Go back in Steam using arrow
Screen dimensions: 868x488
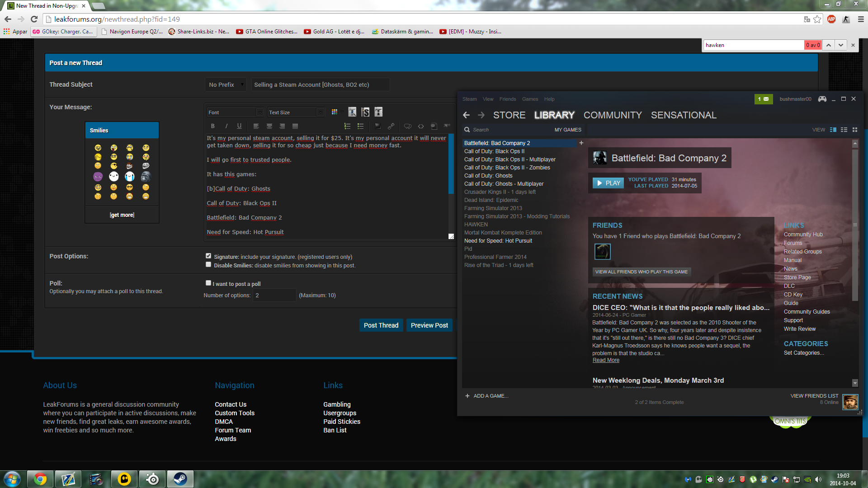coord(466,115)
